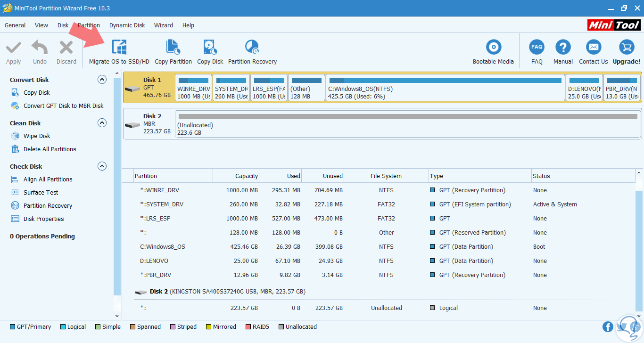Collapse the Convert Disk section
Viewport: 644px width, 343px height.
click(x=102, y=80)
